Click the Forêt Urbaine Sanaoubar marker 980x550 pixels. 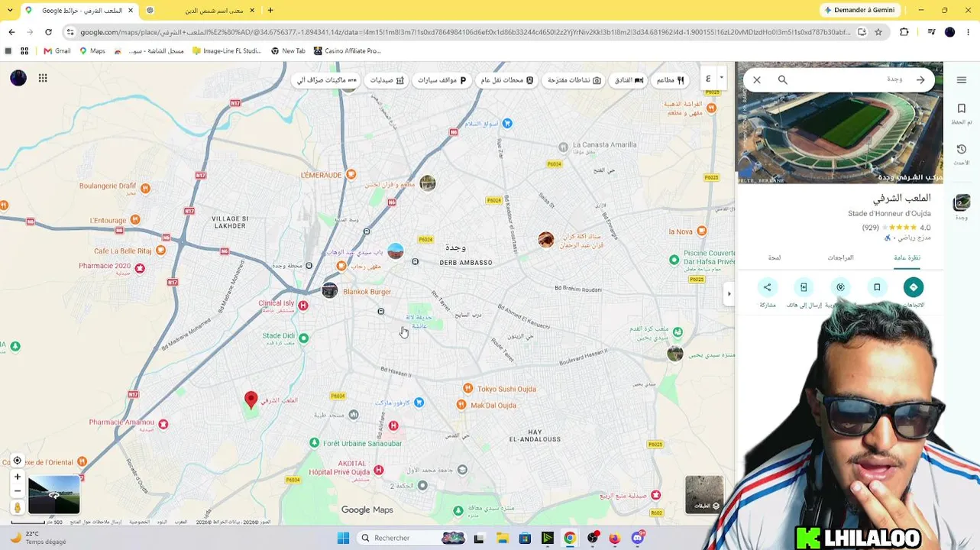pos(314,443)
